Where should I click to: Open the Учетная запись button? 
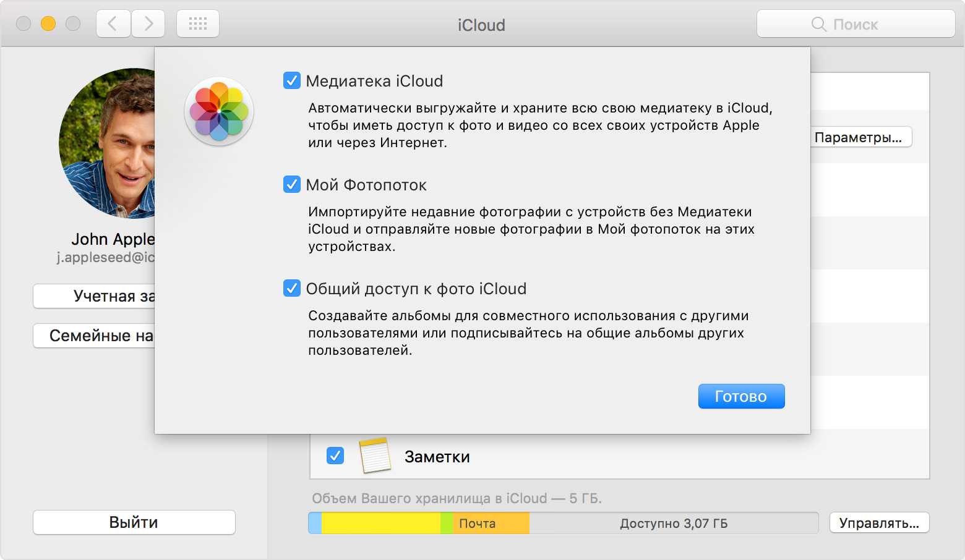pyautogui.click(x=94, y=296)
